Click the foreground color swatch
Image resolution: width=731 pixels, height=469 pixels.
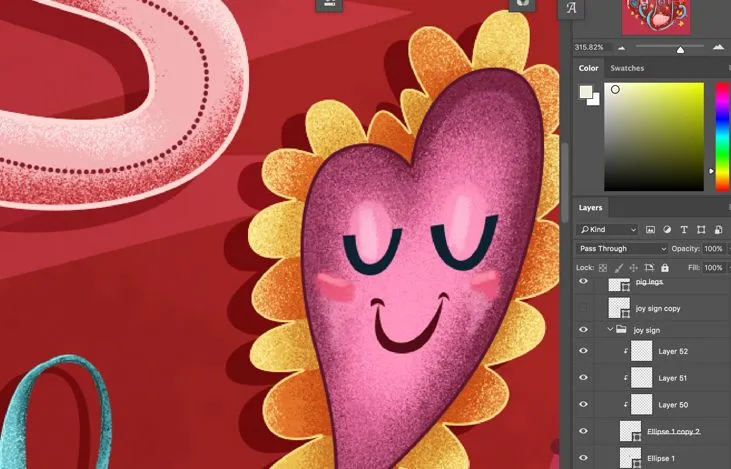pos(586,91)
